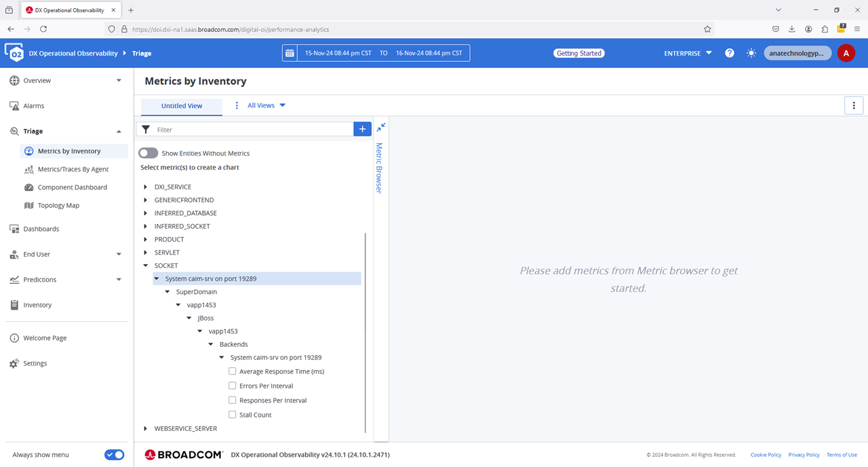Click the blue plus add filter button
Image resolution: width=868 pixels, height=467 pixels.
pyautogui.click(x=363, y=129)
